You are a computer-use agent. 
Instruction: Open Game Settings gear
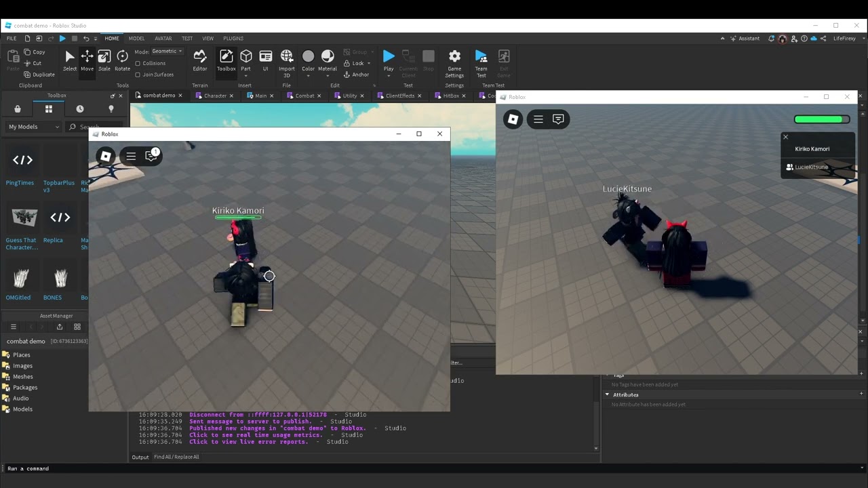[x=454, y=63]
